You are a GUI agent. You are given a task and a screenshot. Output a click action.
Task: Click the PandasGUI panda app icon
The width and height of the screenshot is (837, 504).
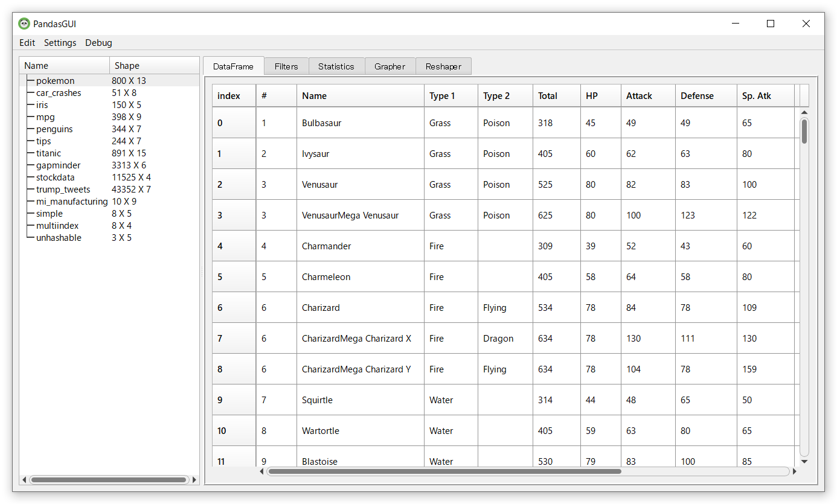click(x=24, y=24)
